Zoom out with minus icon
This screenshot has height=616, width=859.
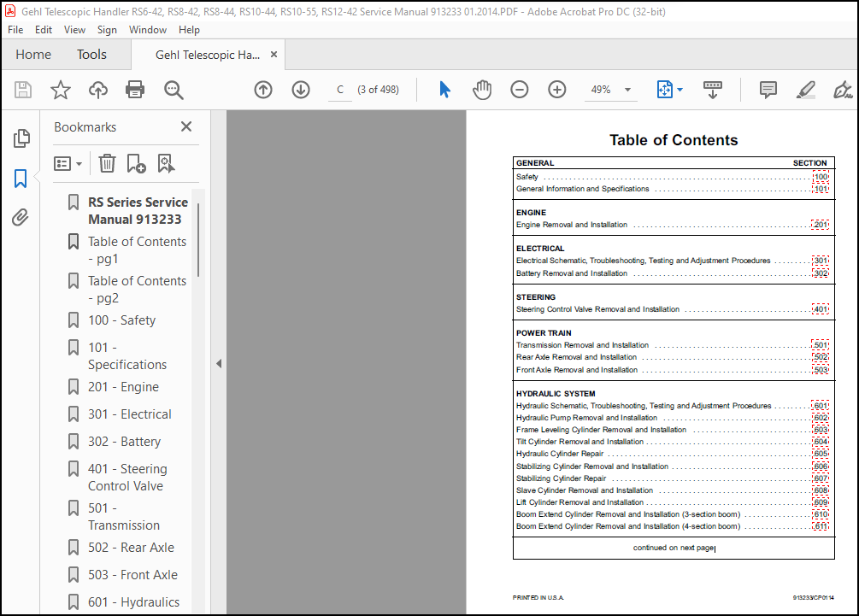tap(520, 89)
